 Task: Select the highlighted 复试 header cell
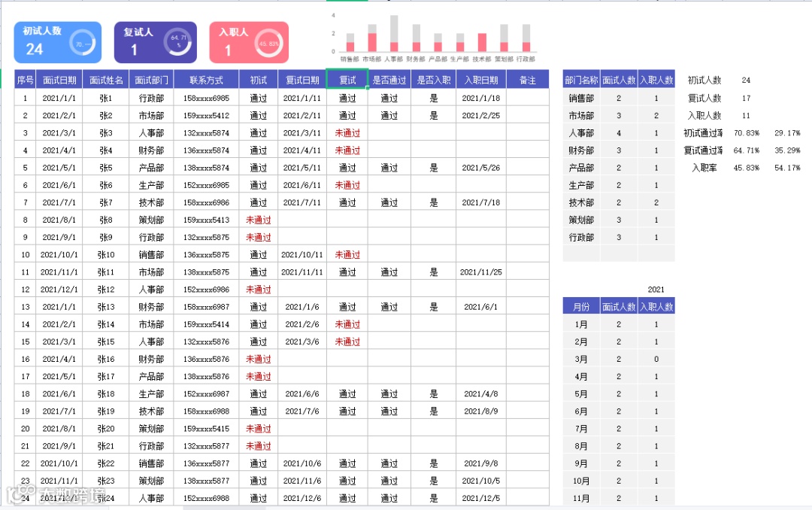point(347,79)
